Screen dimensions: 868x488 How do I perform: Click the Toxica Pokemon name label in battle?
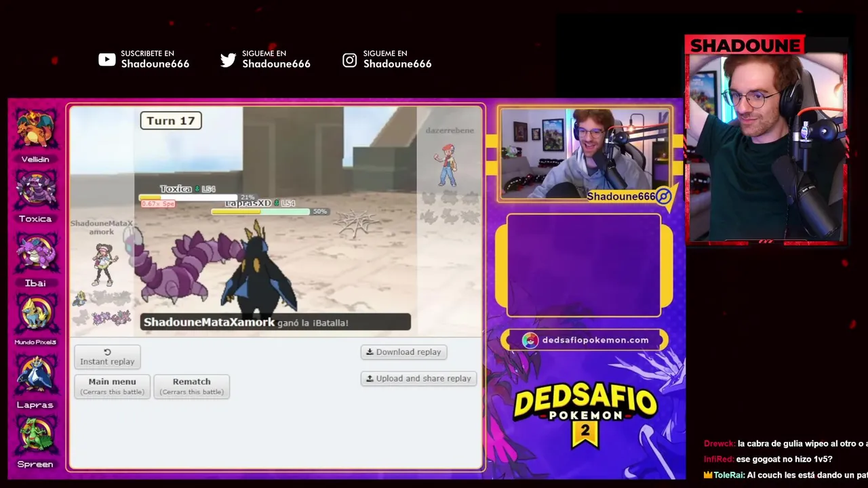coord(177,189)
